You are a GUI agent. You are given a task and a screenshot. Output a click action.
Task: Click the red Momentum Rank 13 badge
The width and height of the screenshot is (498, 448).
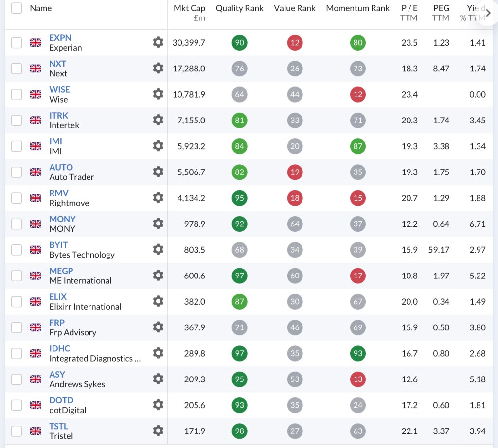tap(358, 379)
